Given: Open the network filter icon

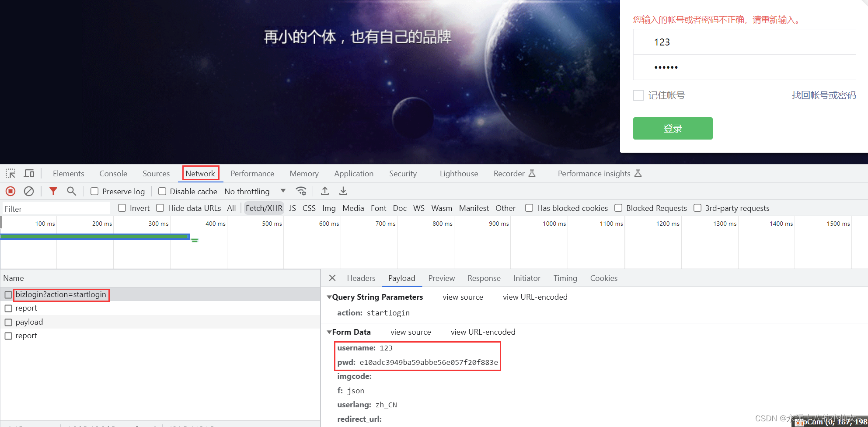Looking at the screenshot, I should pyautogui.click(x=53, y=191).
